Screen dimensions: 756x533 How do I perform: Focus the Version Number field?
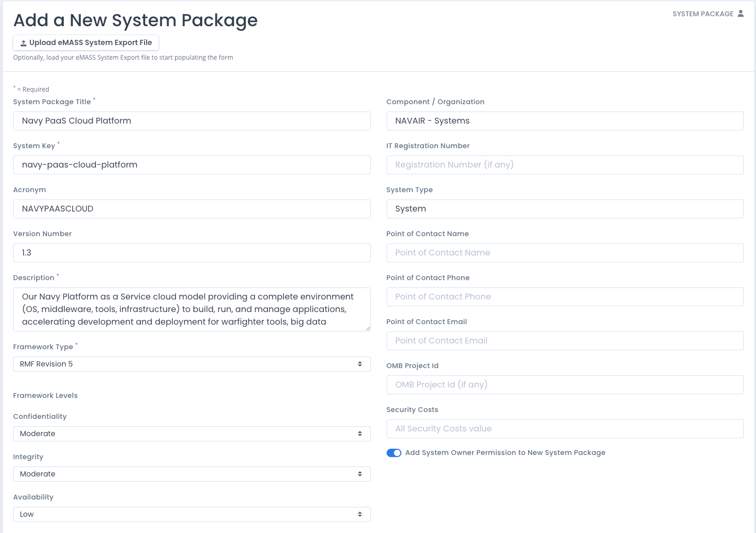pyautogui.click(x=191, y=253)
